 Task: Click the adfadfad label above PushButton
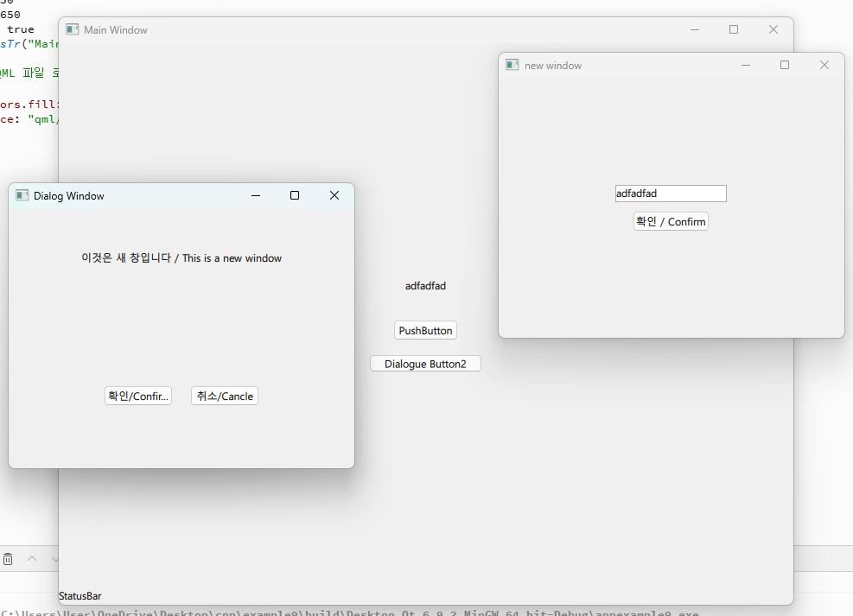click(x=425, y=286)
